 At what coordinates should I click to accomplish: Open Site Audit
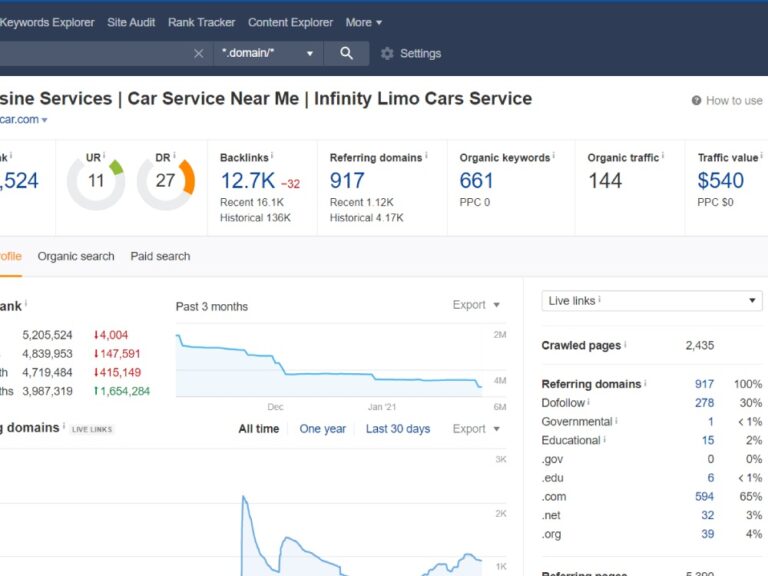pyautogui.click(x=131, y=23)
